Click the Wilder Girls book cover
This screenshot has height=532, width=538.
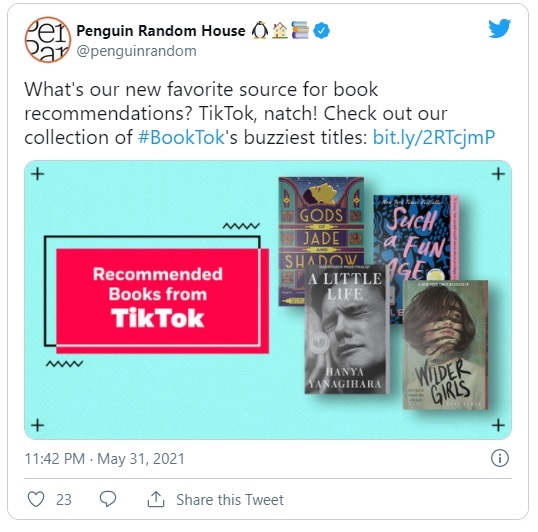445,345
